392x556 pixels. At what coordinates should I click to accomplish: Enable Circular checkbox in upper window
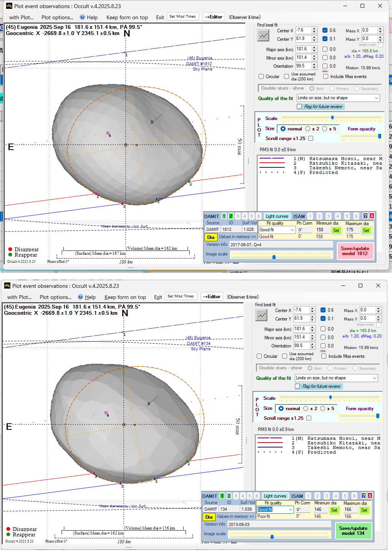tap(261, 77)
